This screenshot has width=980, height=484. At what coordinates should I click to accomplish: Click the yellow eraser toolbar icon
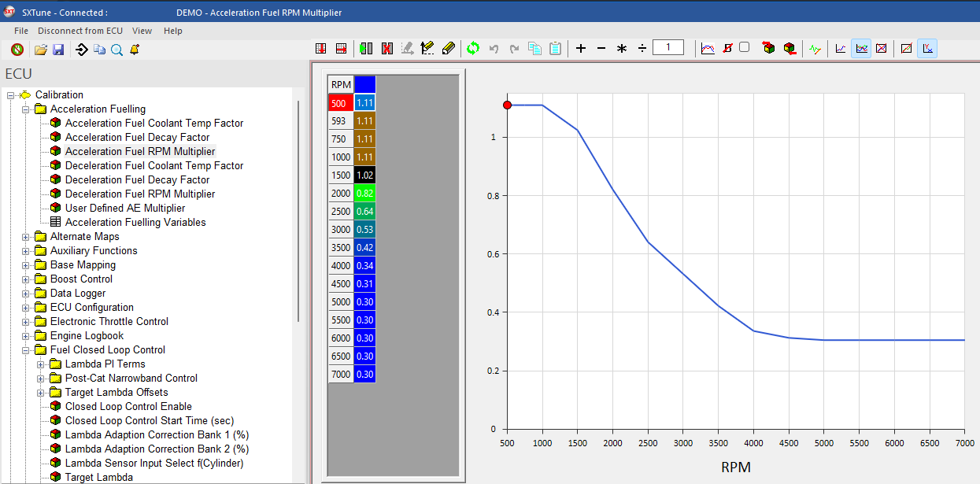point(449,48)
